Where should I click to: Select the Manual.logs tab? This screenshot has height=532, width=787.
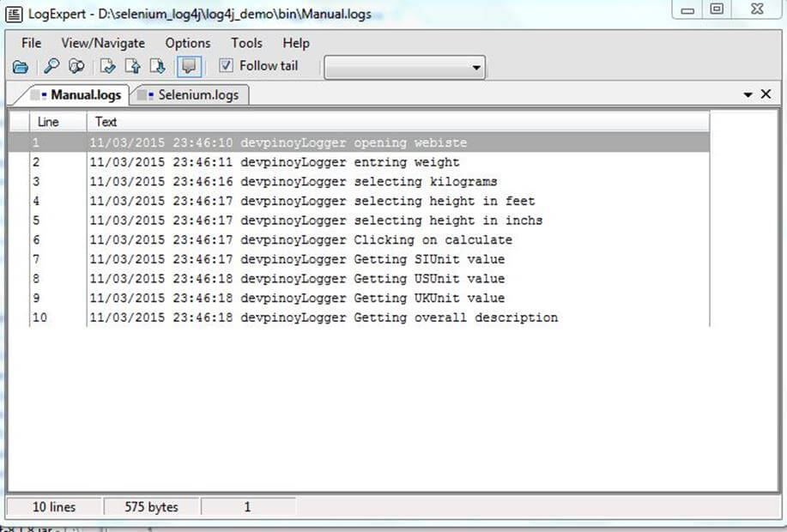84,94
